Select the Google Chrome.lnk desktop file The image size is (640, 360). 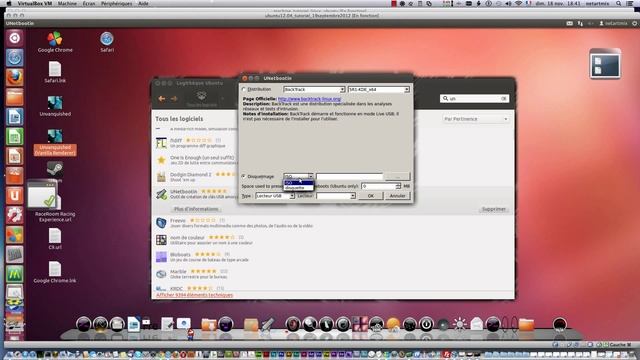55,272
